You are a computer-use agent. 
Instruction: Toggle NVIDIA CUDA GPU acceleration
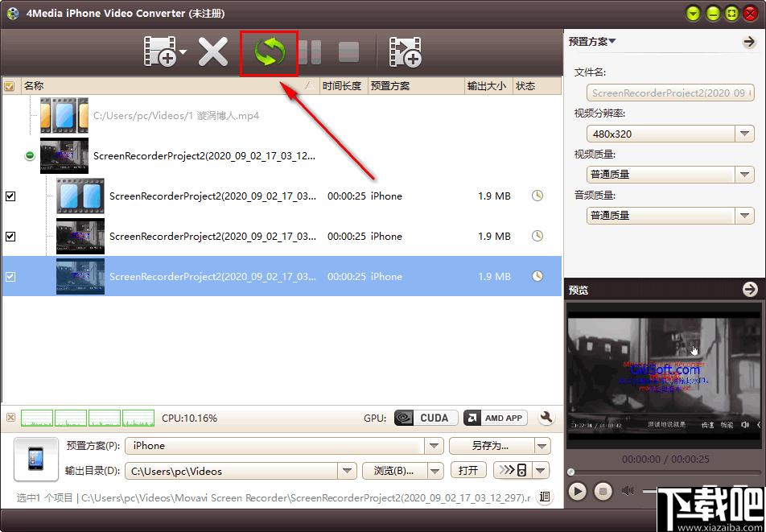tap(426, 419)
